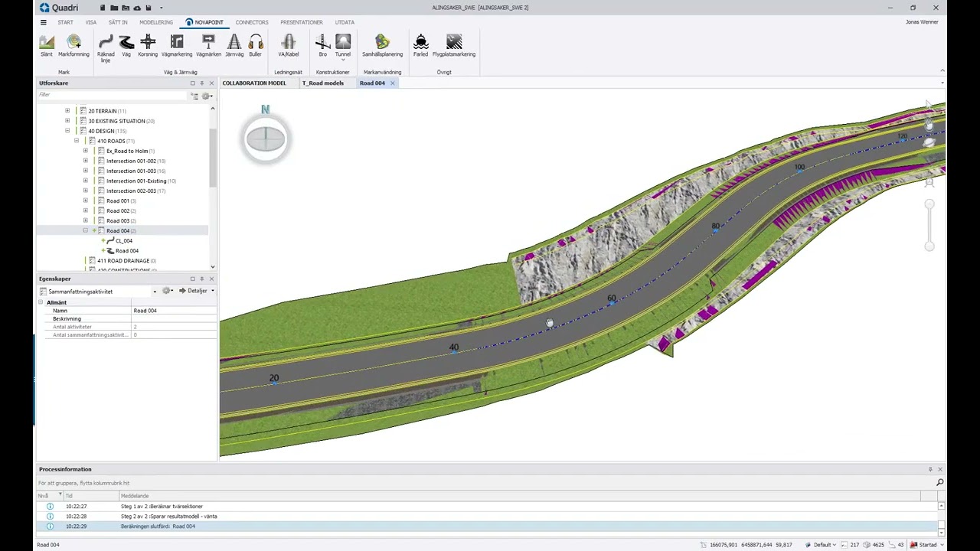Collapse the Allmänt property group

(41, 302)
